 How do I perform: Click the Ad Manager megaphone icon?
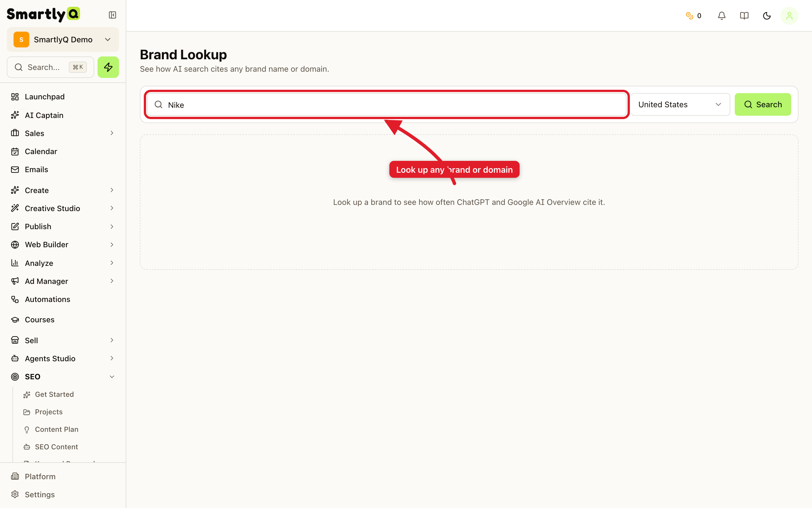(x=15, y=281)
